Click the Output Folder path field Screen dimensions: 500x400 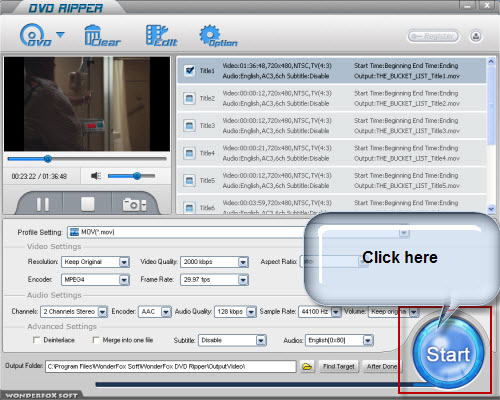coord(171,366)
